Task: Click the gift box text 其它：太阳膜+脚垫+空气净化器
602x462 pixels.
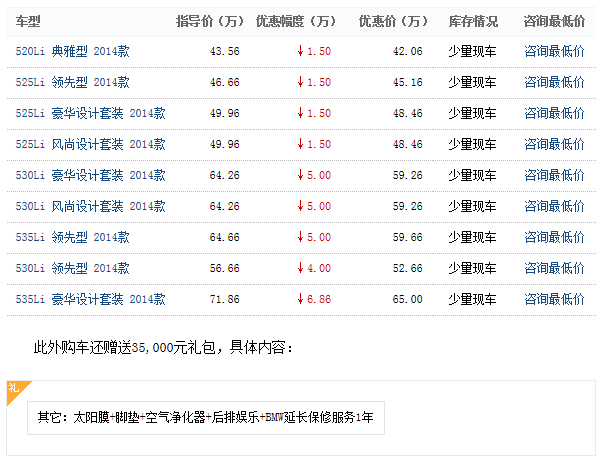Action: (x=122, y=417)
